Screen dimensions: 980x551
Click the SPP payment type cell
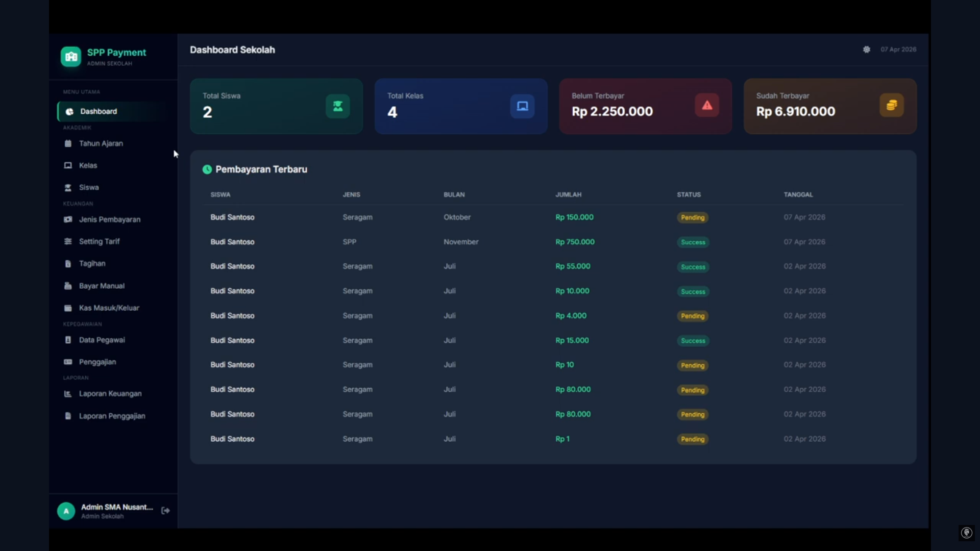click(x=350, y=242)
